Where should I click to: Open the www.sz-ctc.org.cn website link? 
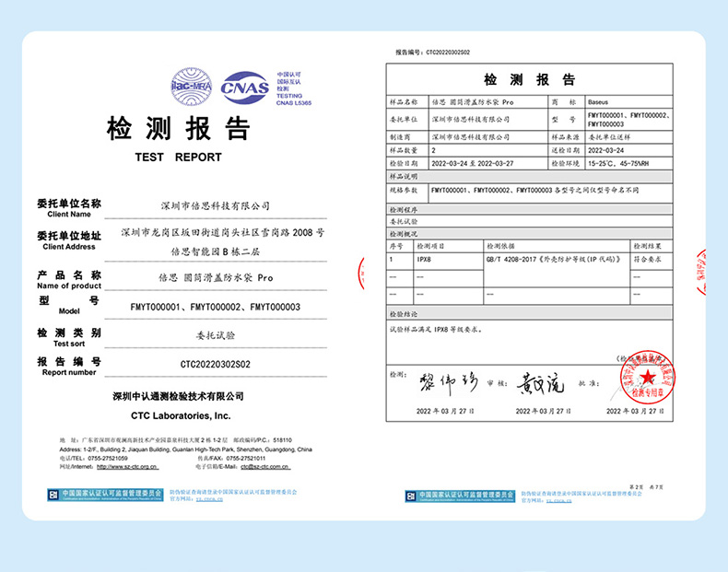point(127,467)
